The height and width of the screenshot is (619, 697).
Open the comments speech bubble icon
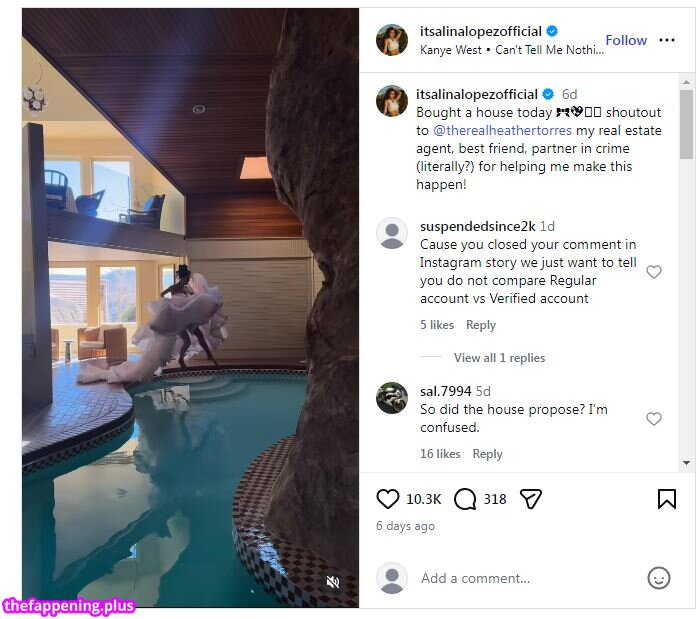pyautogui.click(x=465, y=499)
